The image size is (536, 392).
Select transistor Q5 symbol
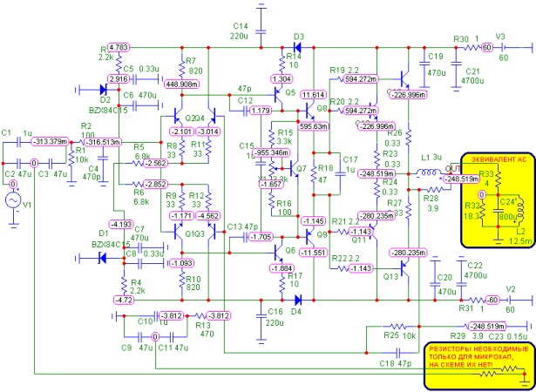point(279,97)
